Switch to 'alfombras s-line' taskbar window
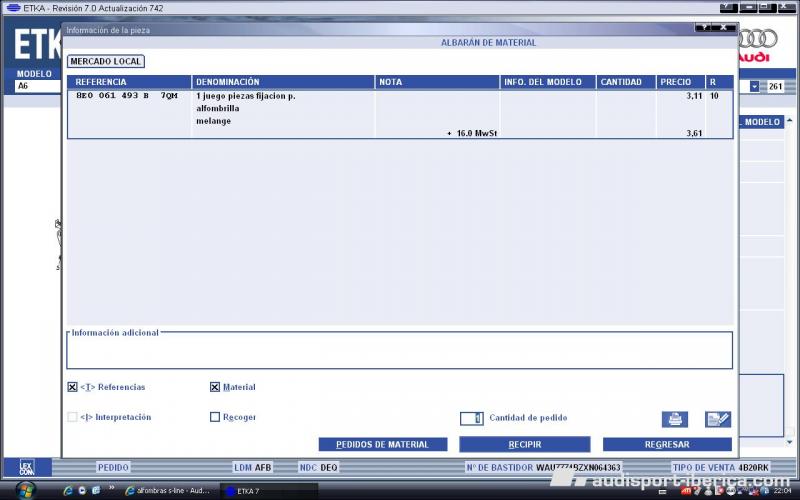The width and height of the screenshot is (800, 500). click(x=169, y=491)
